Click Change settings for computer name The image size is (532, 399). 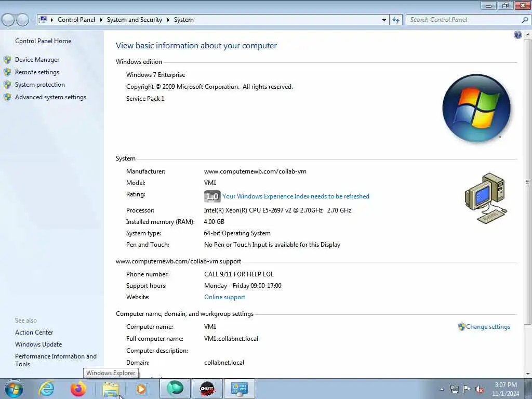pos(488,327)
